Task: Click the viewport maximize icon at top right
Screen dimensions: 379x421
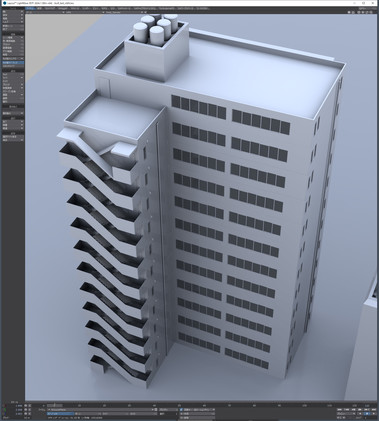Action: pyautogui.click(x=371, y=12)
